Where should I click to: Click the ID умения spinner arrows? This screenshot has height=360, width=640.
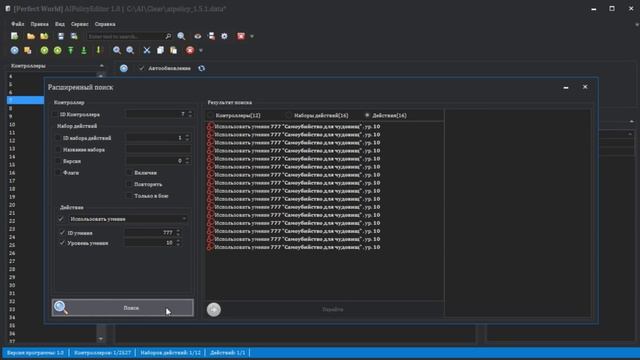(x=178, y=233)
